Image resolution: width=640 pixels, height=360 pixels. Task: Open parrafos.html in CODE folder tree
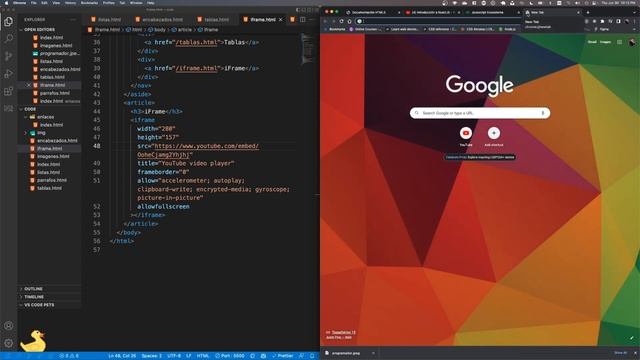pos(52,180)
